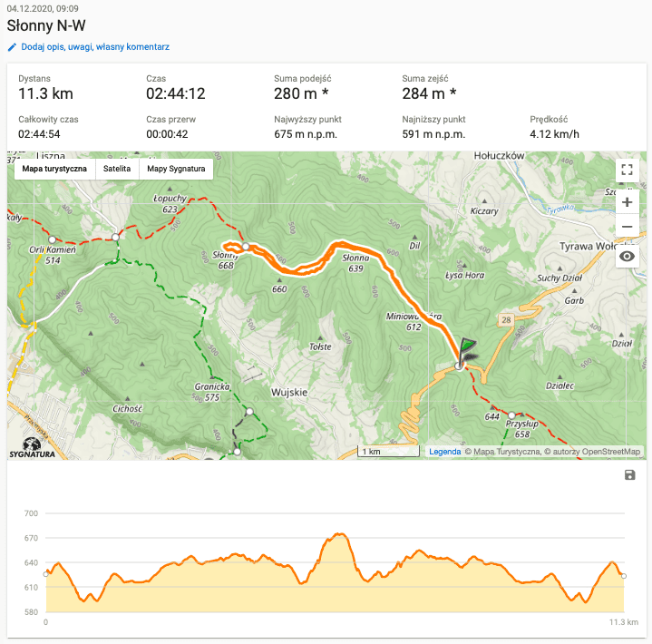This screenshot has width=652, height=644.
Task: Click the Sygnatura logo
Action: (33, 447)
